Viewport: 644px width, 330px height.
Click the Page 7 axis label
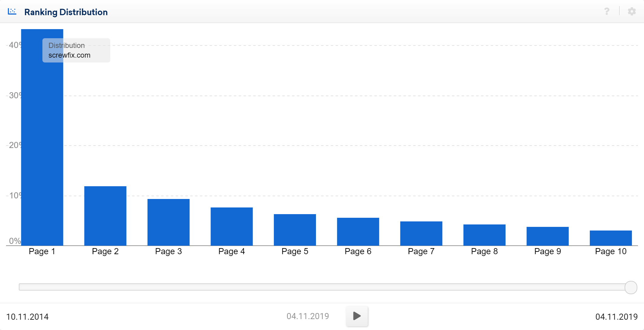(x=421, y=251)
